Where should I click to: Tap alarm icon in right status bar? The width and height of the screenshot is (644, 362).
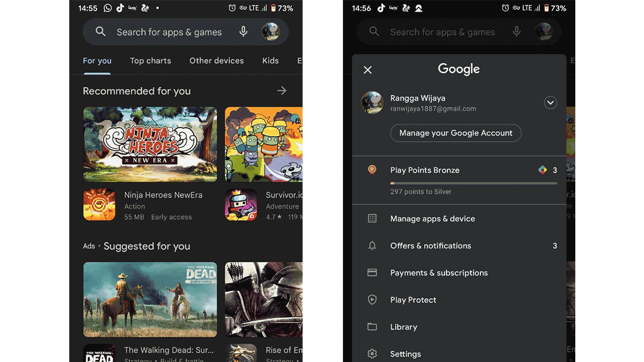coord(506,8)
